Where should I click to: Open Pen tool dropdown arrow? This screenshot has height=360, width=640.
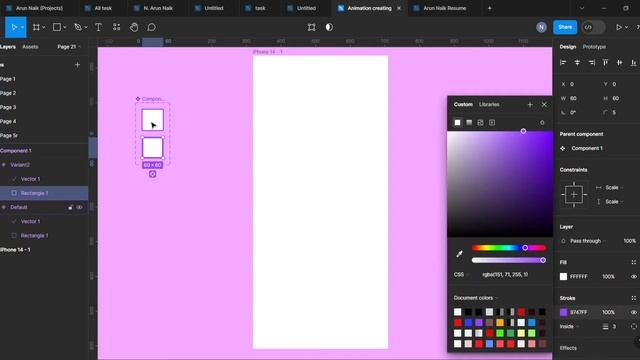click(x=86, y=27)
